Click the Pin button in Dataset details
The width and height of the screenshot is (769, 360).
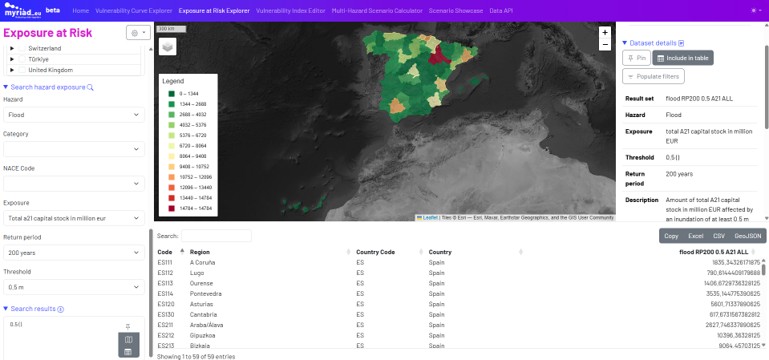click(636, 58)
